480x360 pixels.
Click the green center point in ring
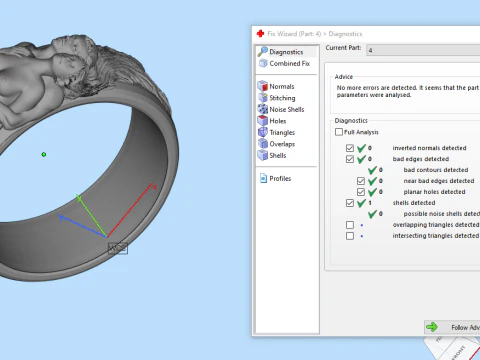(44, 154)
